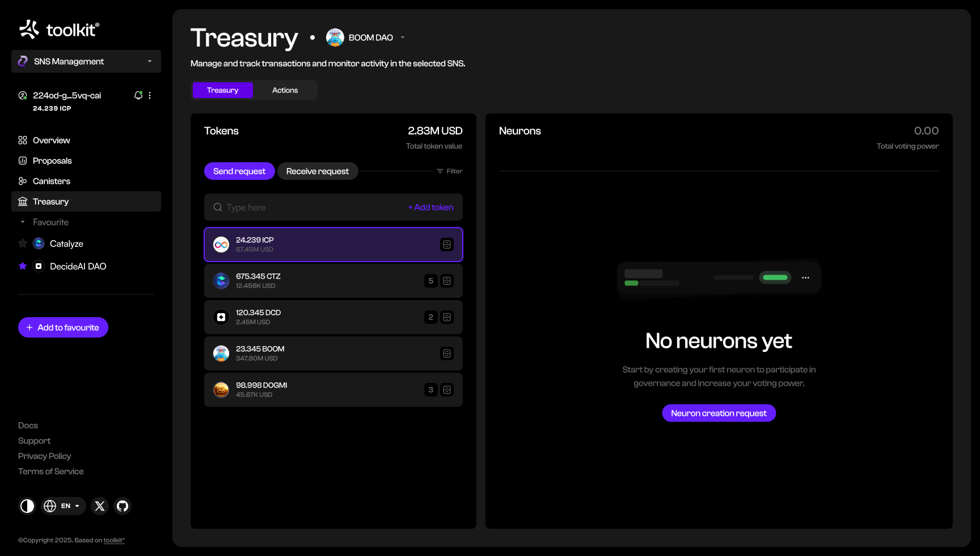Click DOGMI pending count badge 3
This screenshot has height=556, width=980.
point(431,390)
